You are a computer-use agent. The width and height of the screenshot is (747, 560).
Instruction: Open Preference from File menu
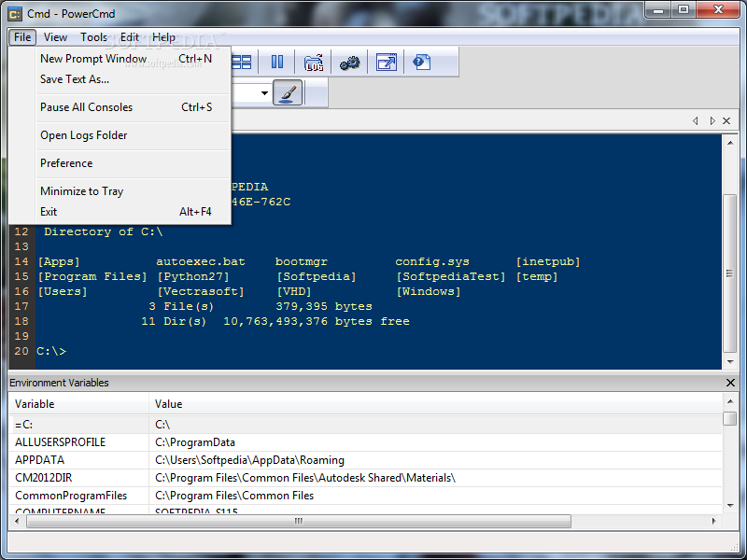[x=126, y=162]
